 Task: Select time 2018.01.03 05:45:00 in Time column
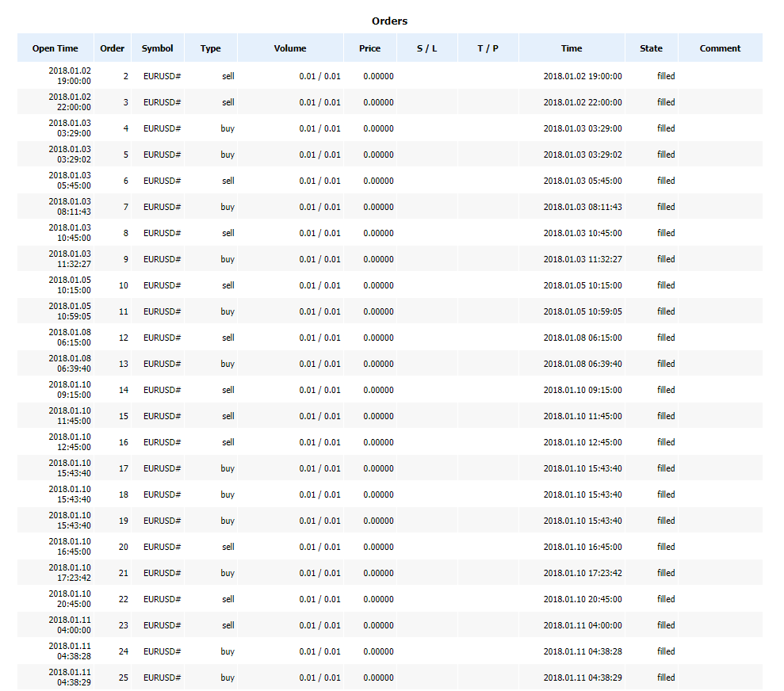pos(583,181)
